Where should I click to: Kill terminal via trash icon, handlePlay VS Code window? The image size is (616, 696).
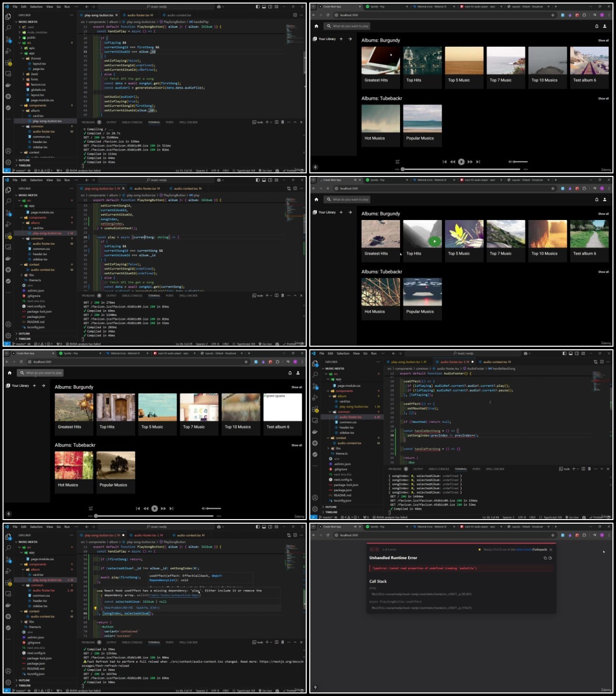(282, 122)
